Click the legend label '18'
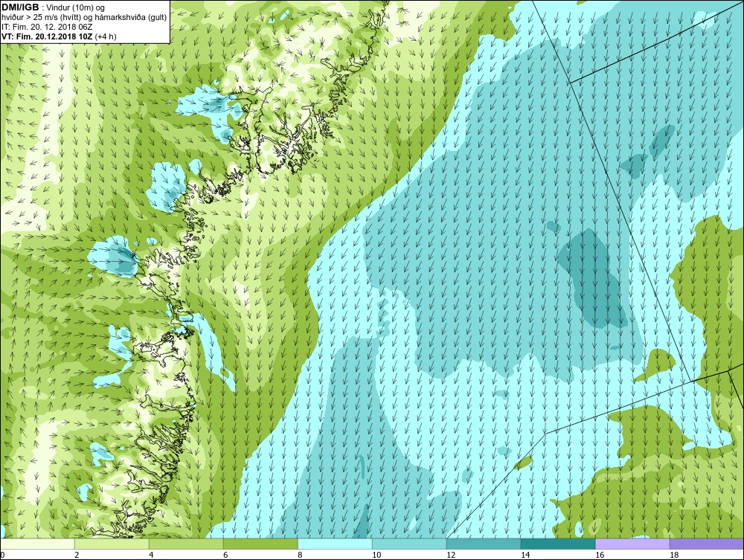This screenshot has width=744, height=560. (674, 555)
